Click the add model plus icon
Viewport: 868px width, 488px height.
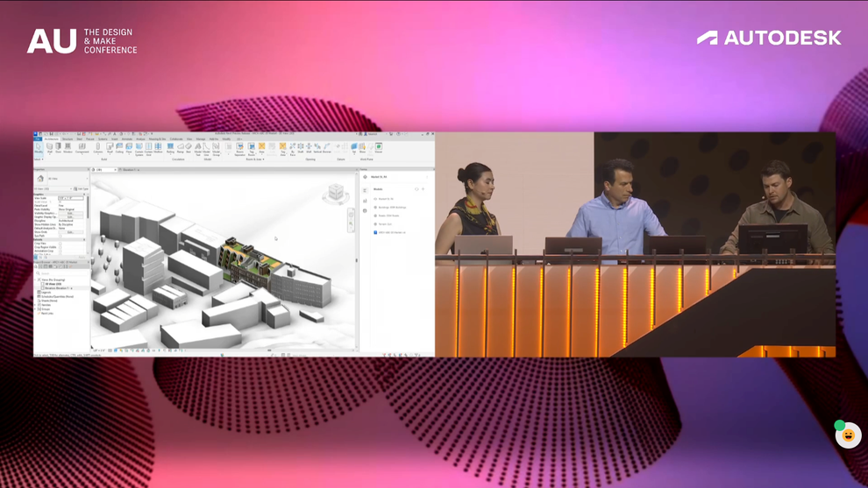pyautogui.click(x=423, y=189)
